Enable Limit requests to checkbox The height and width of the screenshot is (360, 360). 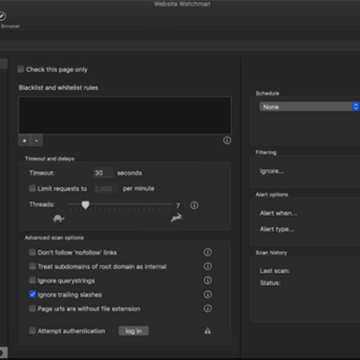pos(32,188)
